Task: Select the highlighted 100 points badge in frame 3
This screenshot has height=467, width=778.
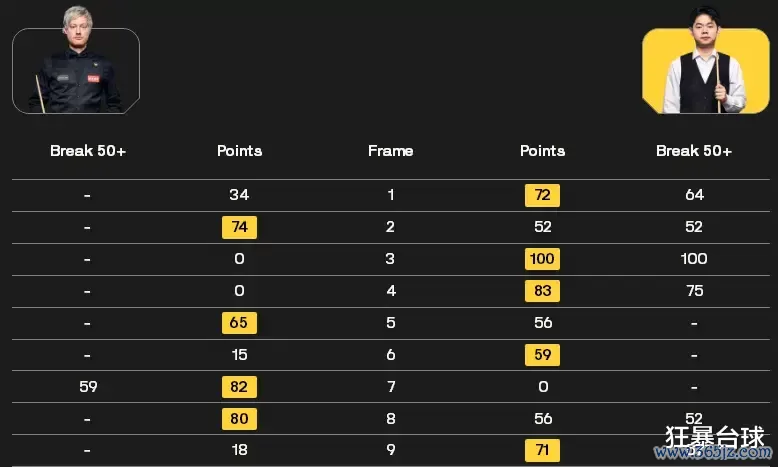Action: click(x=542, y=259)
